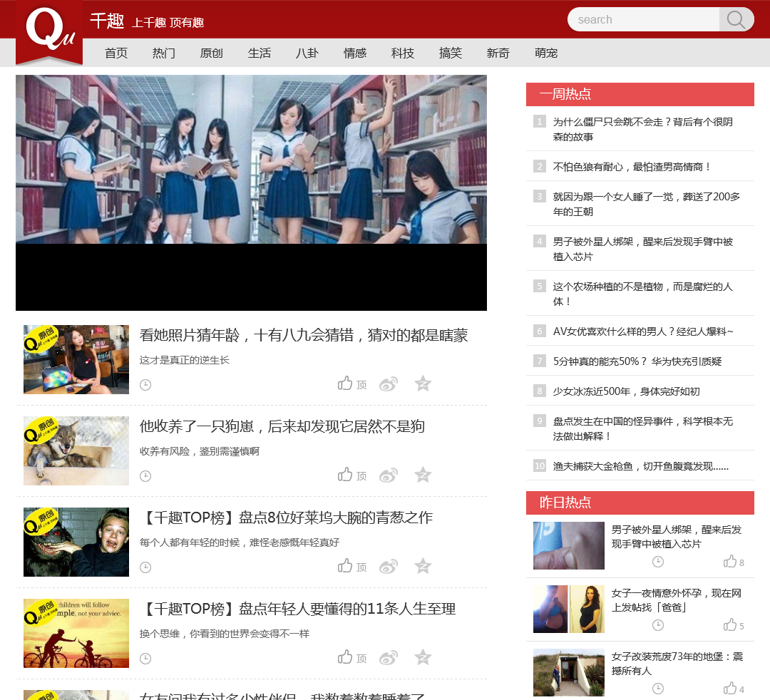The width and height of the screenshot is (770, 700).
Task: Open weekly item 华为快充引质疑
Action: (x=637, y=361)
